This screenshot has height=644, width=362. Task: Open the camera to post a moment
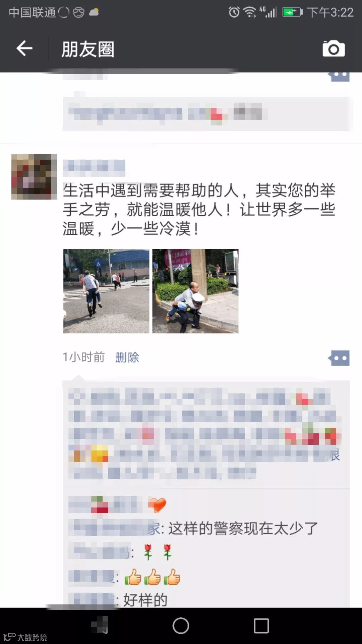(334, 49)
